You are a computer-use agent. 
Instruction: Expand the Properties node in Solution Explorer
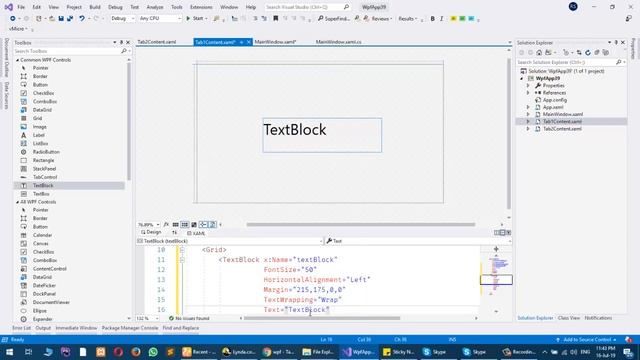click(x=528, y=86)
